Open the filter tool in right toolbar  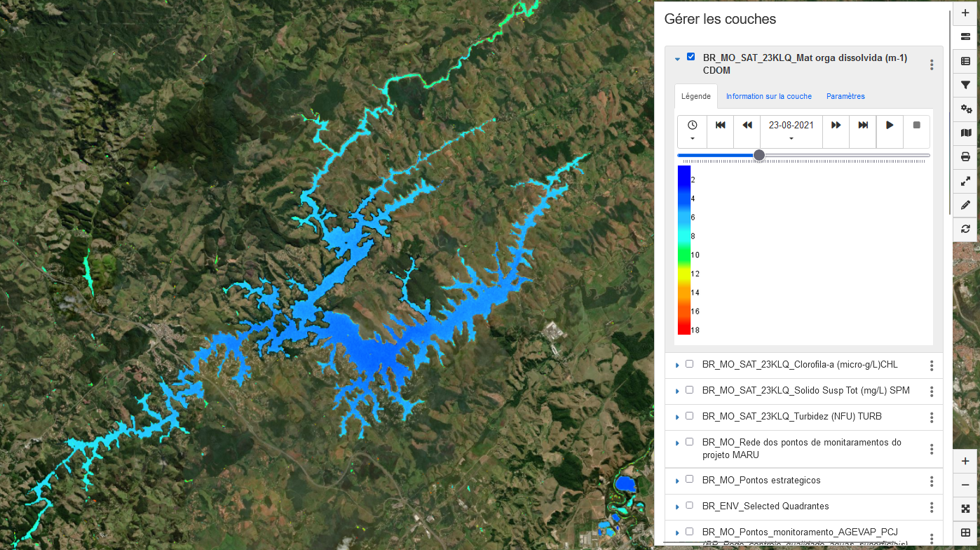tap(965, 85)
